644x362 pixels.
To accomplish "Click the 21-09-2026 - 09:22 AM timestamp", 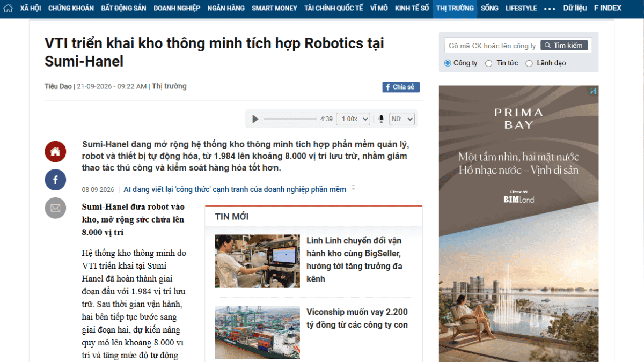I will coord(112,86).
